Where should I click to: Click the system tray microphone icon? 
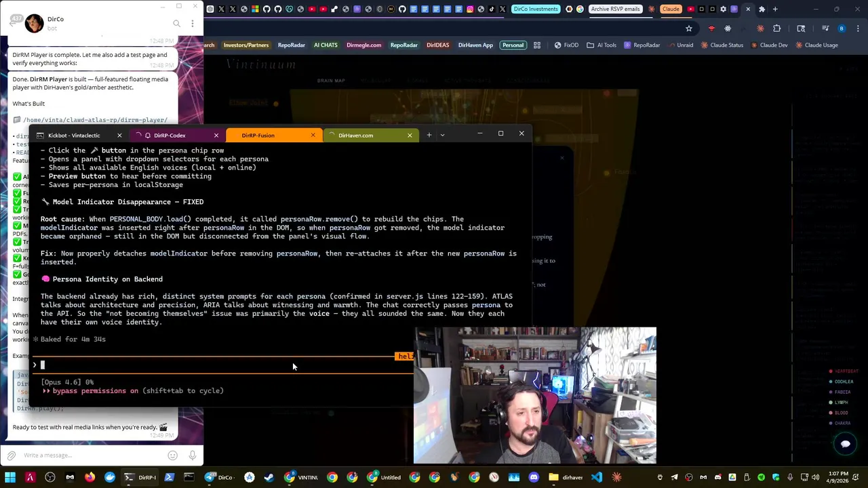(x=790, y=477)
